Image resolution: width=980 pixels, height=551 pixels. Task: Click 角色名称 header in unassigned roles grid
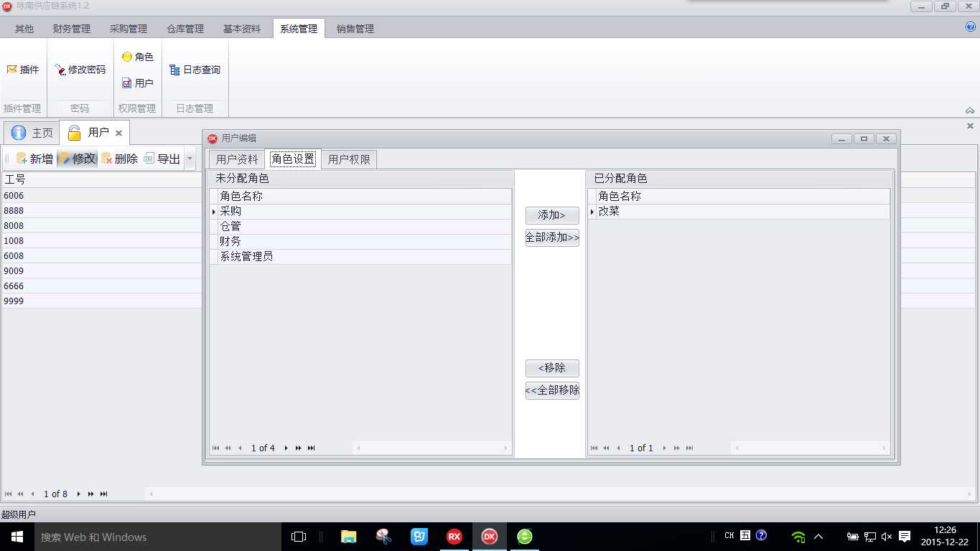pyautogui.click(x=365, y=196)
